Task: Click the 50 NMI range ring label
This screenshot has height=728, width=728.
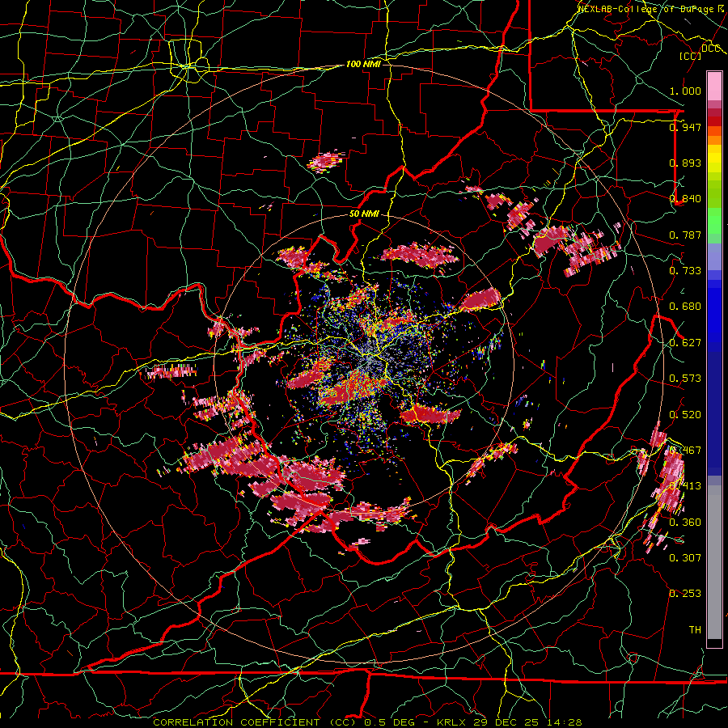Action: pyautogui.click(x=364, y=214)
